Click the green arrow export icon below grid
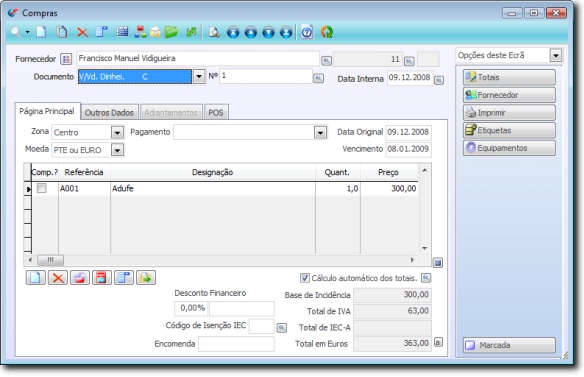 click(146, 278)
